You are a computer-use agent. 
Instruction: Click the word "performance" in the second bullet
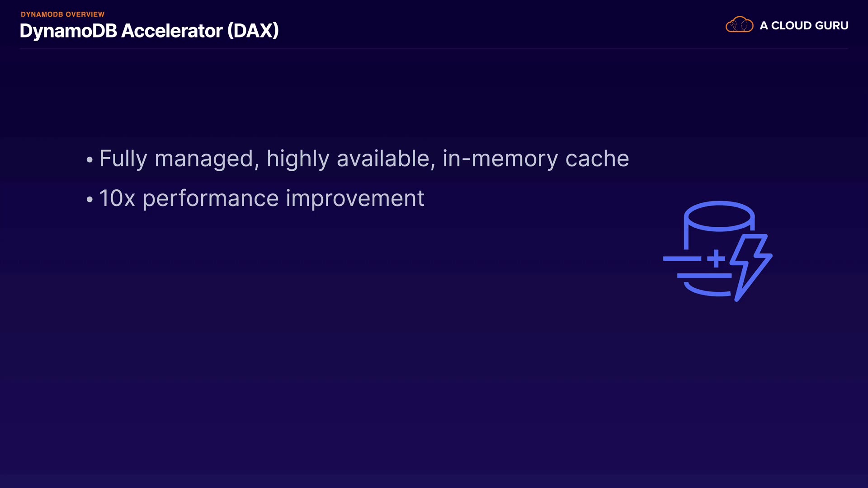coord(211,198)
